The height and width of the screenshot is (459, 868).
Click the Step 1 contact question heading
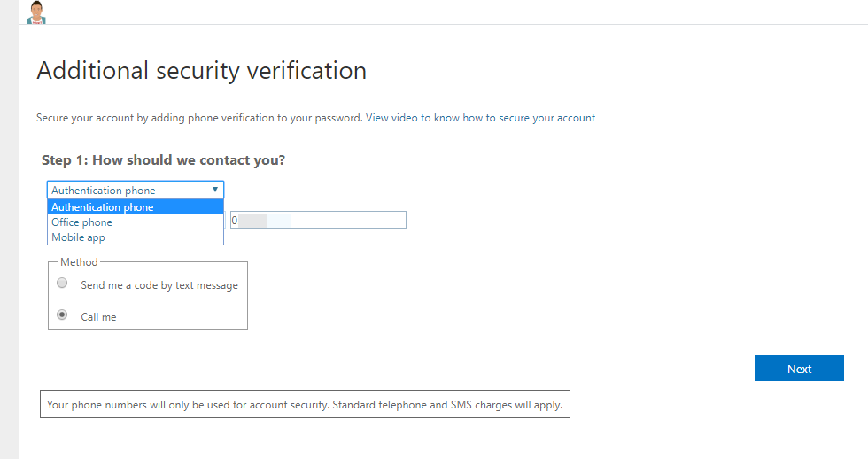tap(163, 160)
